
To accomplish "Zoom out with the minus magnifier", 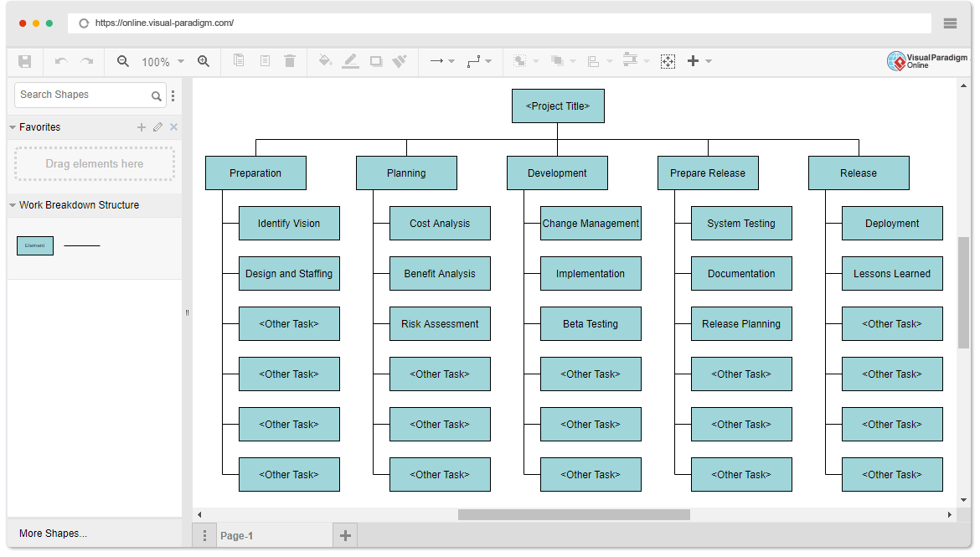I will (123, 61).
